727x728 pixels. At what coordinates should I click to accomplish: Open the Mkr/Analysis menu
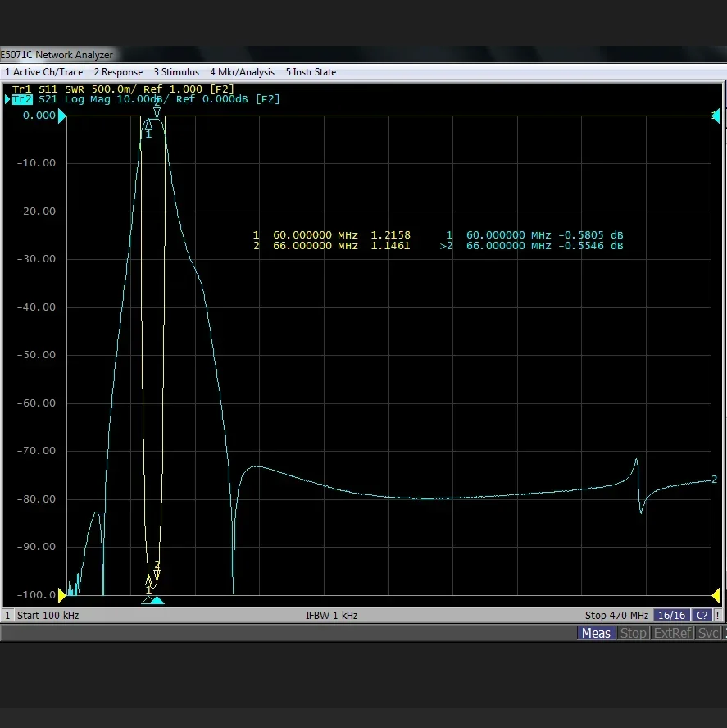point(243,72)
